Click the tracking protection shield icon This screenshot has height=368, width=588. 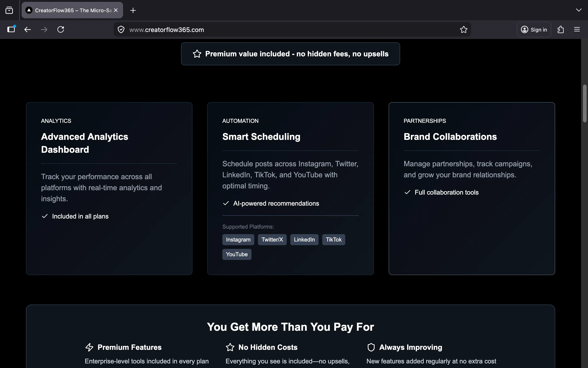121,30
